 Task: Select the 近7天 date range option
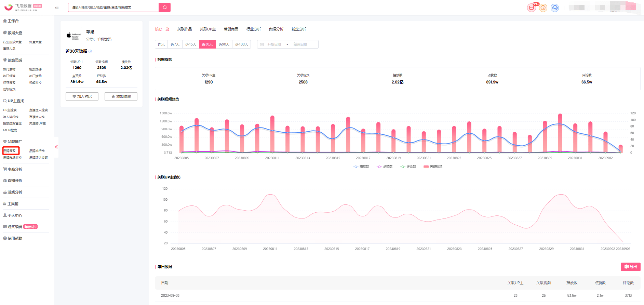tap(175, 44)
